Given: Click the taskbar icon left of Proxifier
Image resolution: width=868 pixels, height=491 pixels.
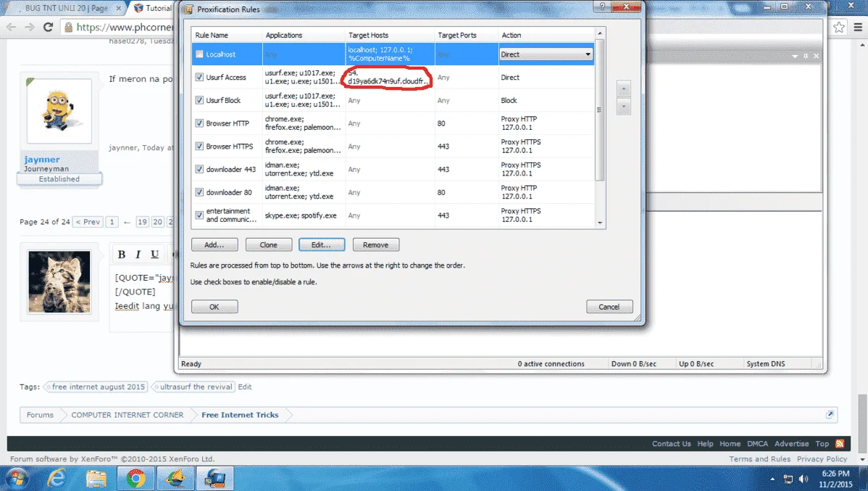Looking at the screenshot, I should [x=175, y=478].
